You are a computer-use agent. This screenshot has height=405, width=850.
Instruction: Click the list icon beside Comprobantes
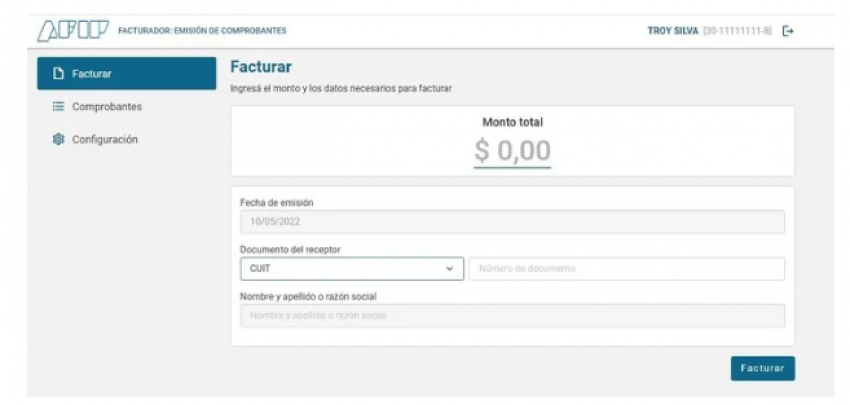tap(58, 107)
